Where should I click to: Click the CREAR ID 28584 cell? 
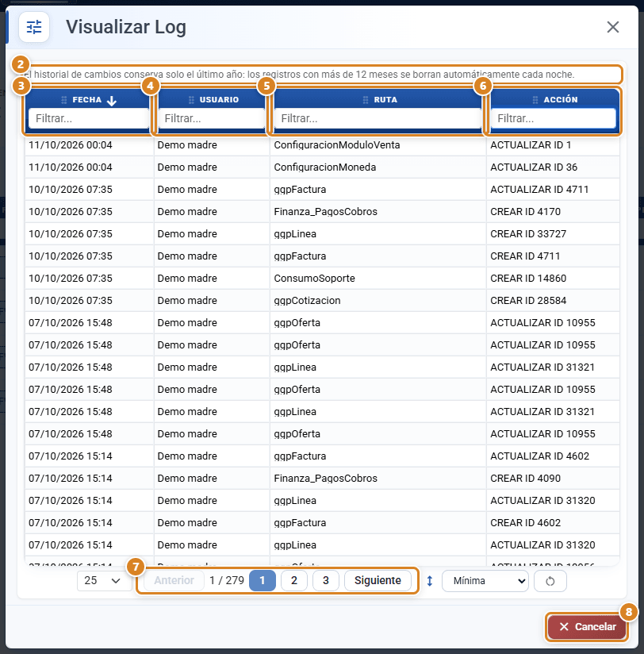tap(553, 301)
